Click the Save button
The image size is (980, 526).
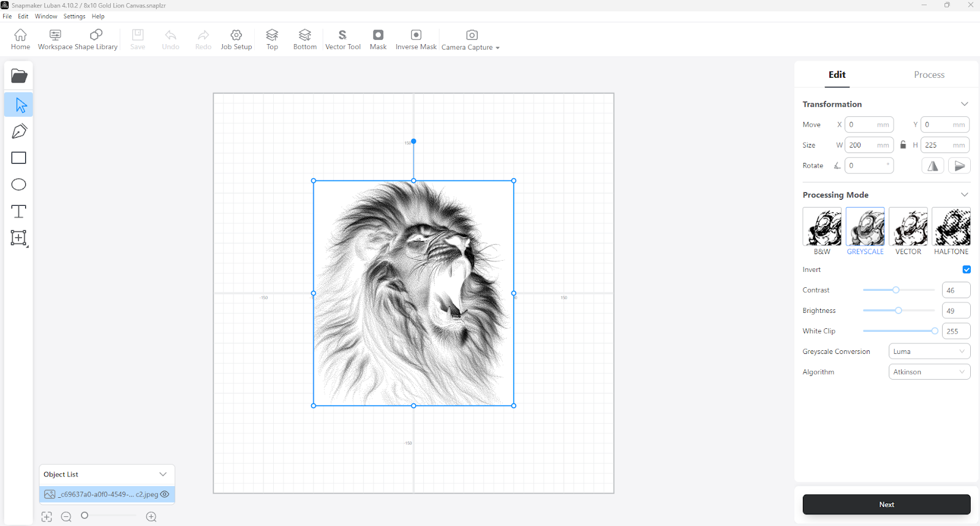click(x=138, y=39)
